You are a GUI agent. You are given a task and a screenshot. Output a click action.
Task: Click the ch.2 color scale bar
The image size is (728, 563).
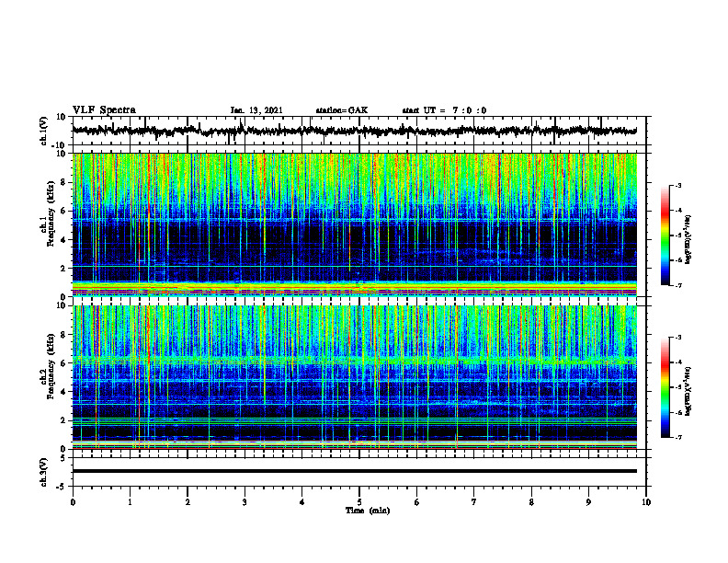(x=665, y=387)
